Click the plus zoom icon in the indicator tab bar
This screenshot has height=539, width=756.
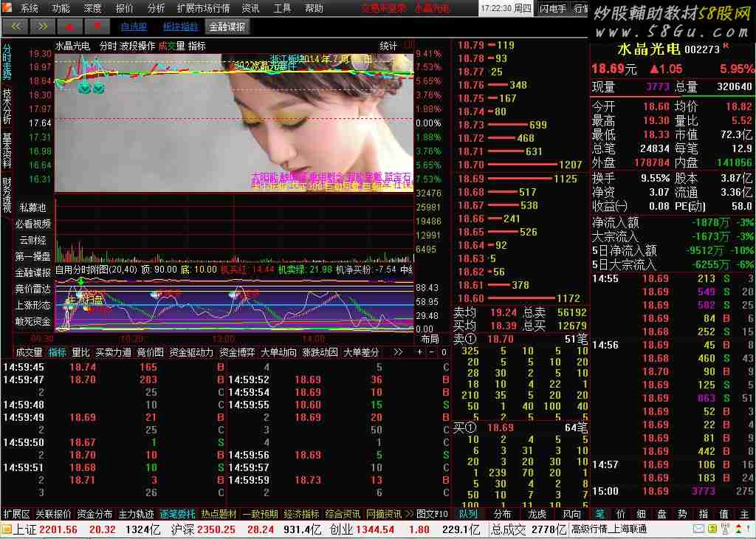pos(419,352)
